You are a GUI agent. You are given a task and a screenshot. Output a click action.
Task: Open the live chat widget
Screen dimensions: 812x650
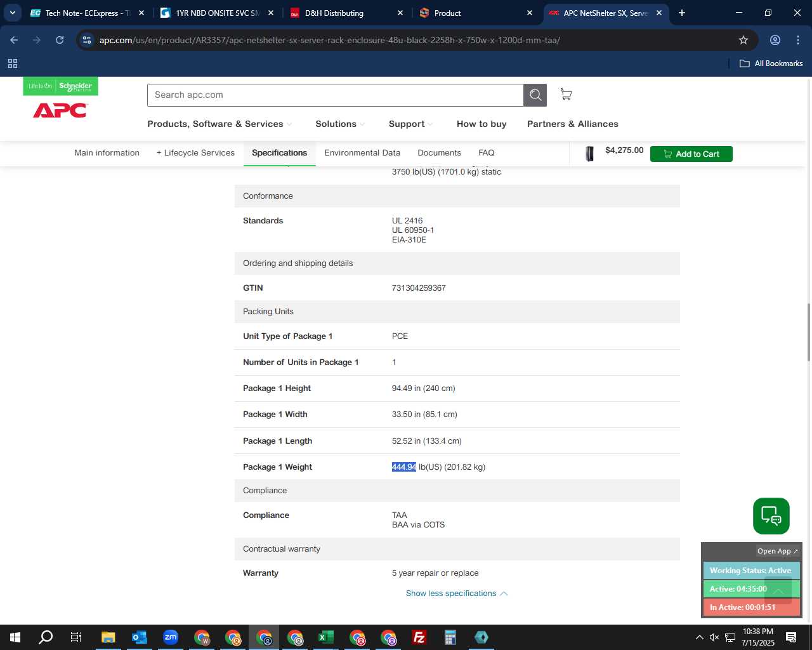771,516
